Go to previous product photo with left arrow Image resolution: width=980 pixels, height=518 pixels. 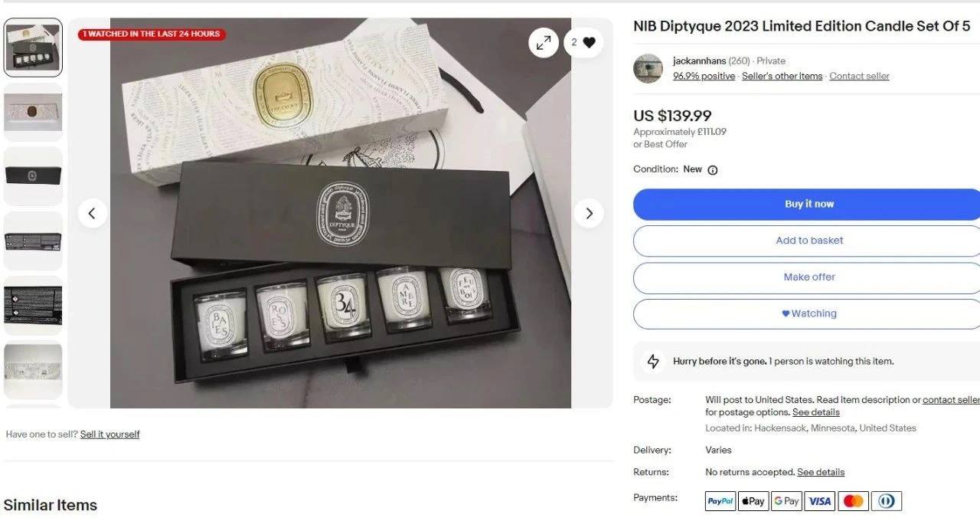[x=92, y=213]
